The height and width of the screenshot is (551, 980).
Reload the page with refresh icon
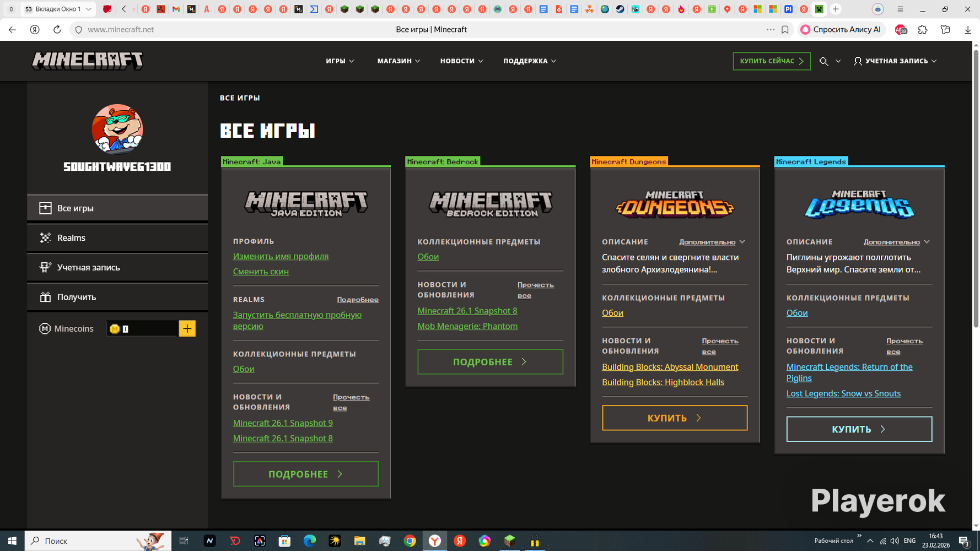point(57,30)
